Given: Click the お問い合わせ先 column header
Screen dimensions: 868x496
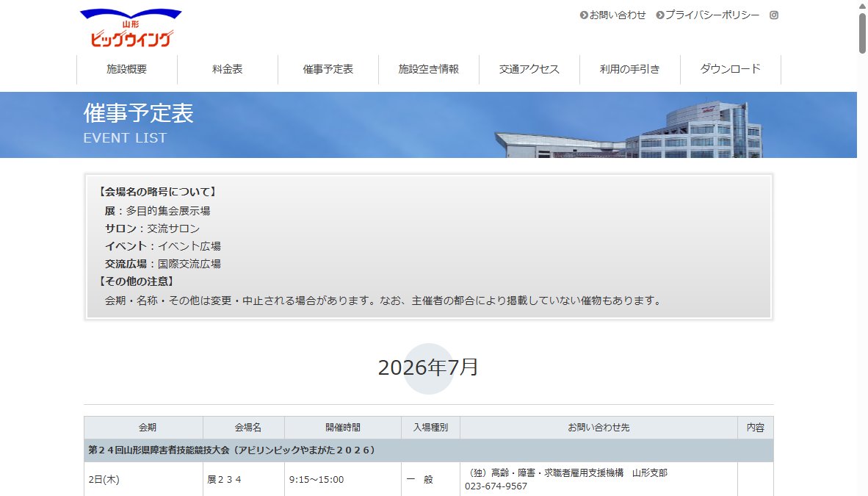Looking at the screenshot, I should pos(598,427).
